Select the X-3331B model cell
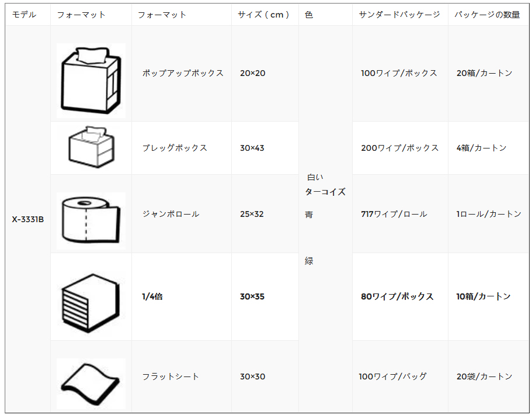 [28, 219]
